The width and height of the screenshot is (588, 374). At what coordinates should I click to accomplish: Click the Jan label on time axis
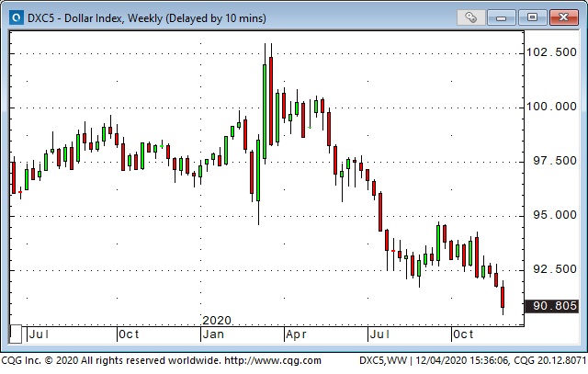[x=213, y=334]
